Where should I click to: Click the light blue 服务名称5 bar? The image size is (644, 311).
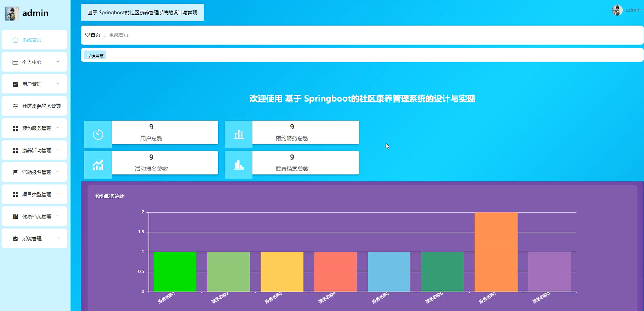tap(389, 272)
